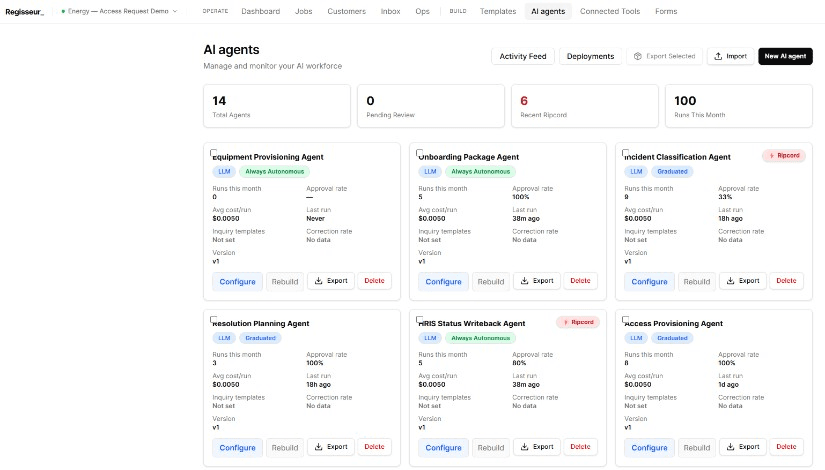This screenshot has width=825, height=470.
Task: Click download icon on Onboarding Package Export
Action: point(524,281)
